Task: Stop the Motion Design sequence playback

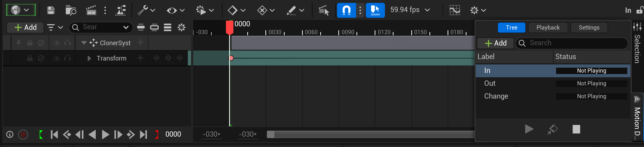Action: coord(576,129)
